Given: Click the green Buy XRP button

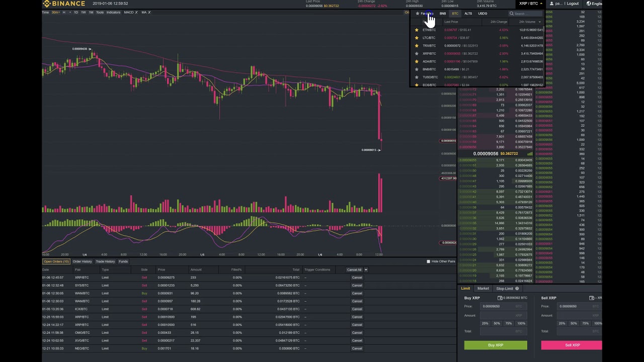Looking at the screenshot, I should 496,345.
